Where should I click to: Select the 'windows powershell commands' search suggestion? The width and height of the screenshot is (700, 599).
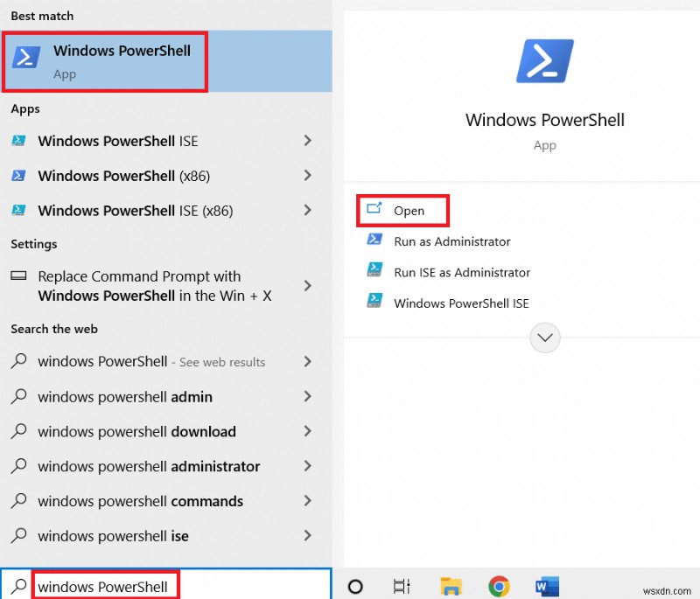click(140, 501)
